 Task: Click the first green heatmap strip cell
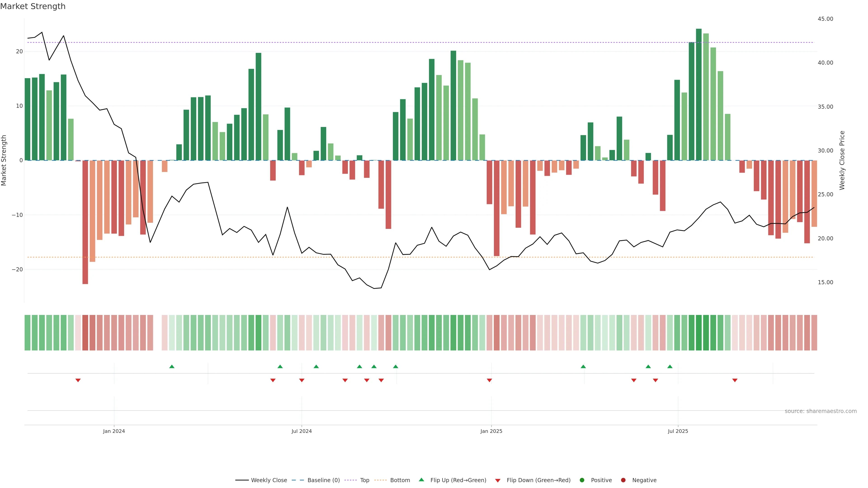point(28,332)
